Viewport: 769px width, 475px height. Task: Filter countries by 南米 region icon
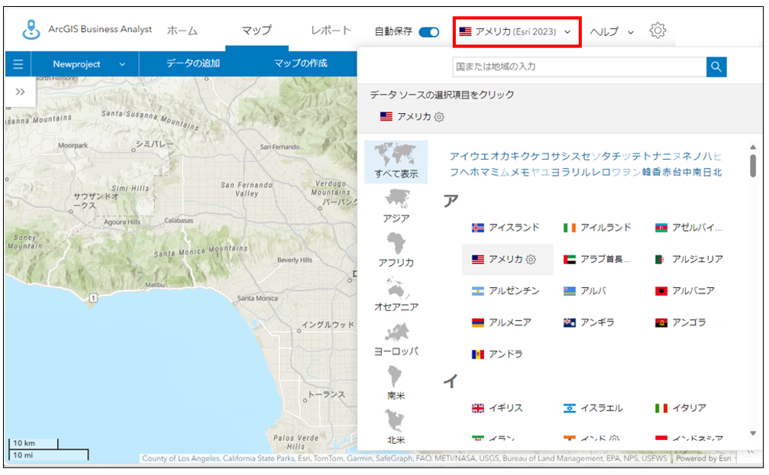395,384
